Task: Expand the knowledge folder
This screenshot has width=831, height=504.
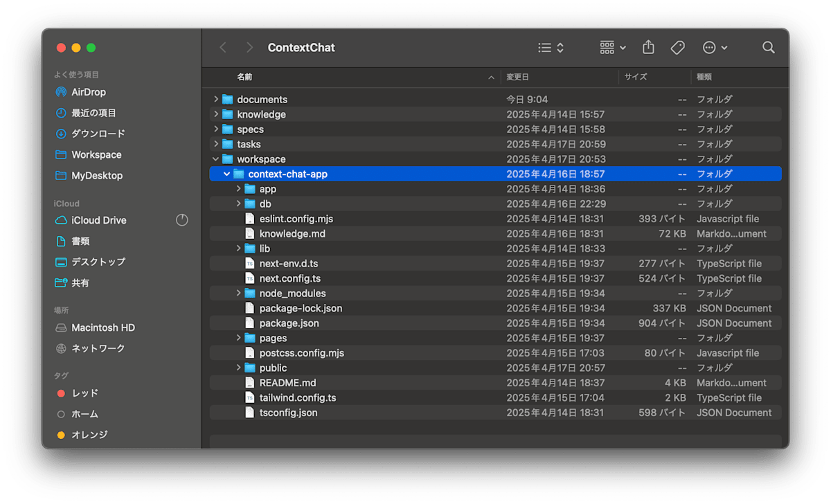Action: pos(216,114)
